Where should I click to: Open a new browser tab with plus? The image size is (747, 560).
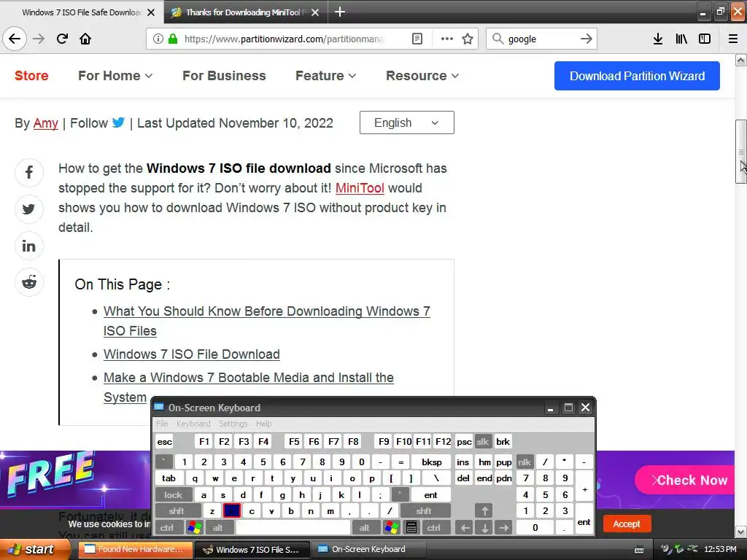340,12
